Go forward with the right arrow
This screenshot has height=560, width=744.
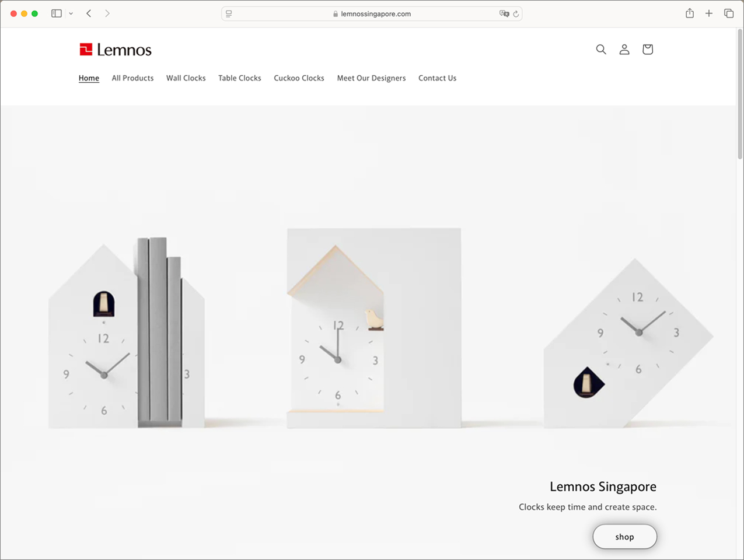(107, 13)
